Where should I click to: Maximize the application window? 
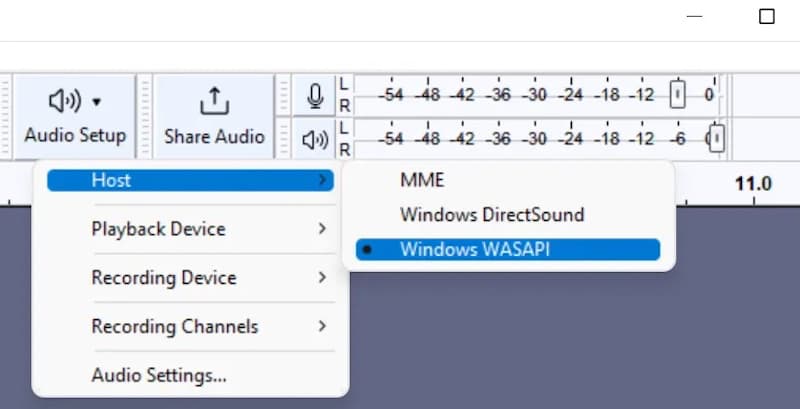(767, 17)
